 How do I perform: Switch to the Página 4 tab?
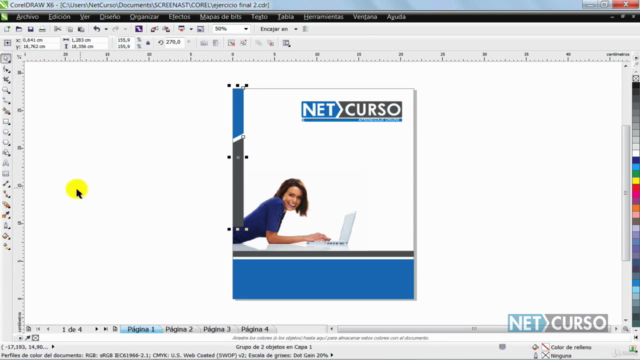point(255,329)
